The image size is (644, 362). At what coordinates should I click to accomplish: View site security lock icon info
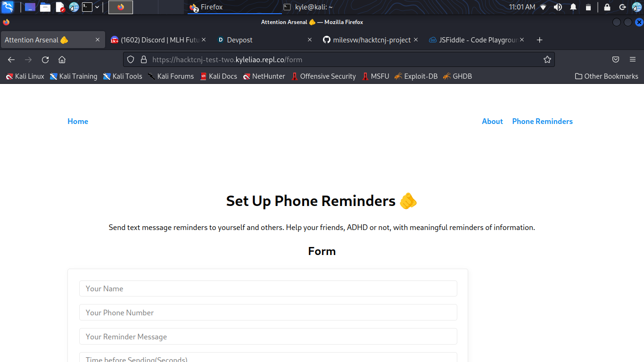[144, 60]
